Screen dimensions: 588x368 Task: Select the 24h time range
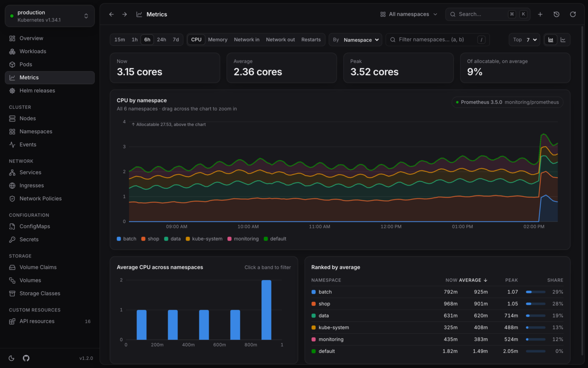[162, 40]
